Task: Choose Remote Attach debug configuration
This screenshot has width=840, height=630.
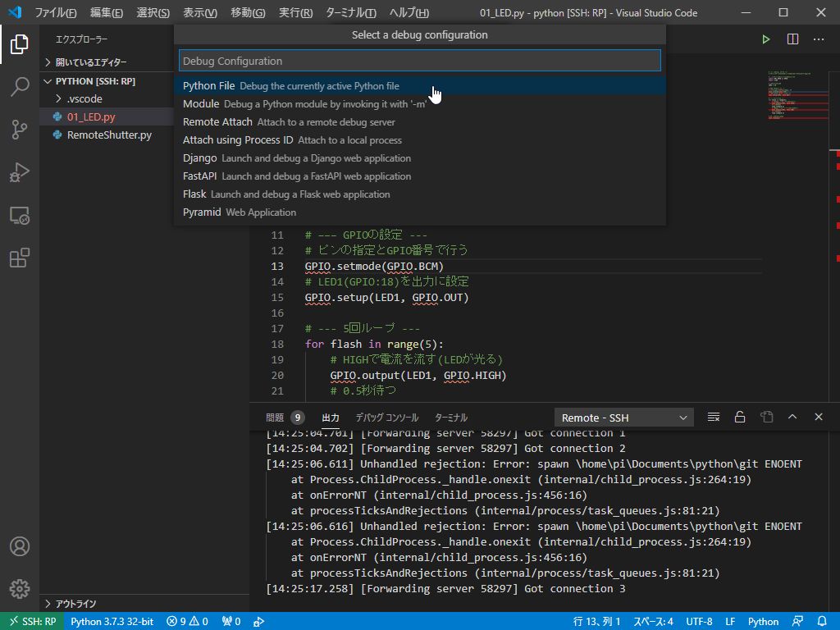Action: (x=420, y=122)
